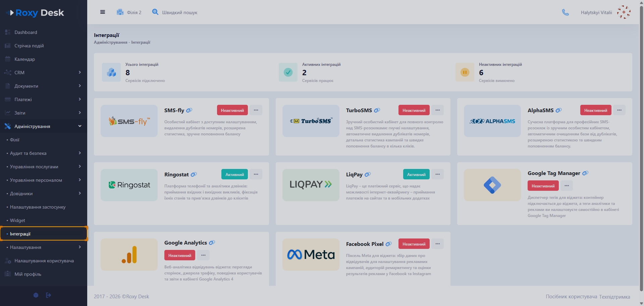Viewport: 644px width, 306px height.
Task: Toggle Google Analytics Неактивний badge
Action: 180,255
